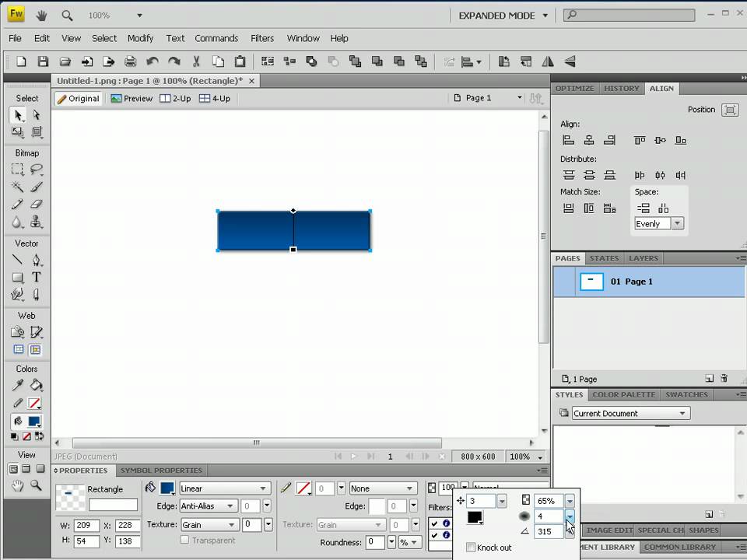Image resolution: width=747 pixels, height=560 pixels.
Task: Select the Knife tool
Action: [x=37, y=295]
